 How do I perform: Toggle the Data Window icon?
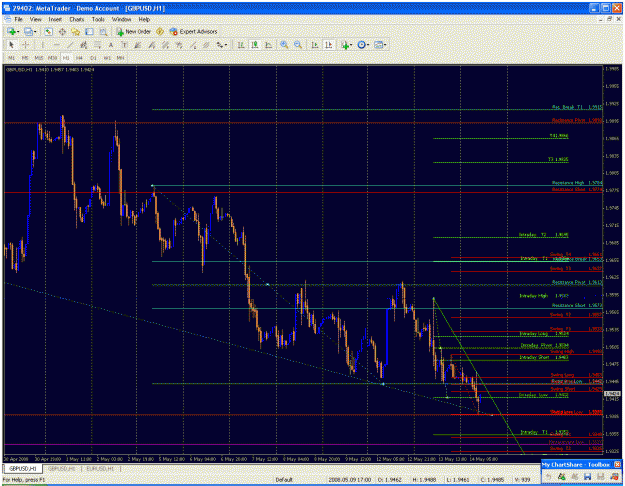tap(62, 31)
